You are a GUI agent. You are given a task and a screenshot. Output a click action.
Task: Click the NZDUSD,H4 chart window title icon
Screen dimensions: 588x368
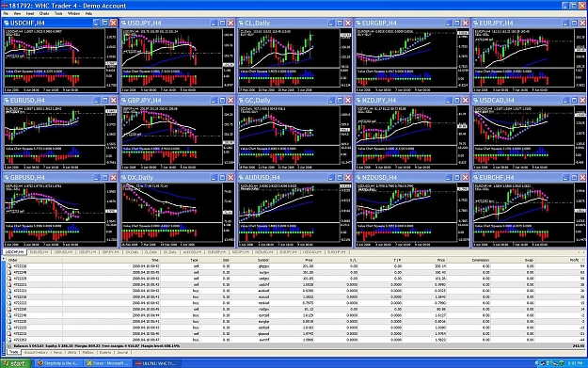click(x=358, y=178)
